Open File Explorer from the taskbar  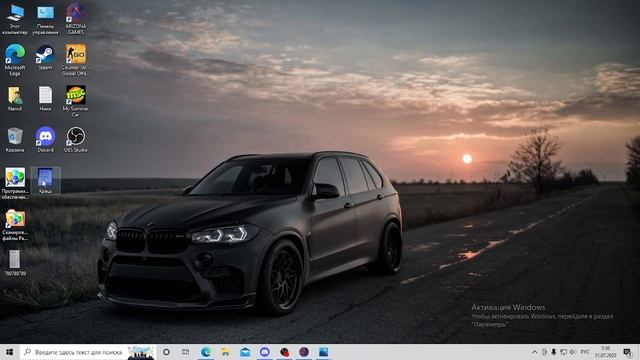(225, 352)
